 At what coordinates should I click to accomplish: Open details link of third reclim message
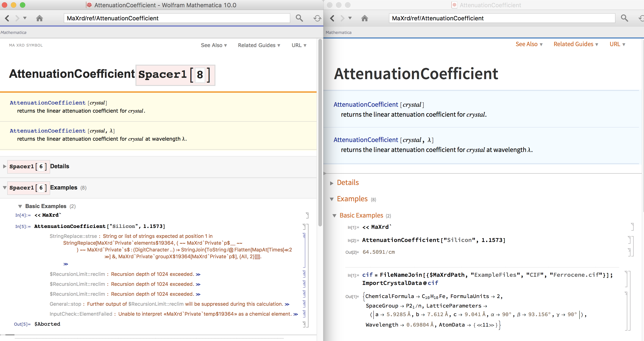198,294
